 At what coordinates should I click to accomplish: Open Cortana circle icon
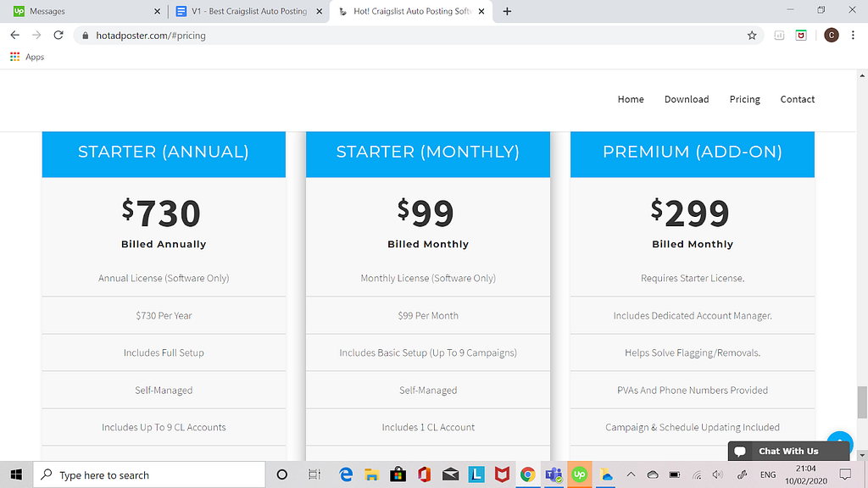pyautogui.click(x=281, y=474)
